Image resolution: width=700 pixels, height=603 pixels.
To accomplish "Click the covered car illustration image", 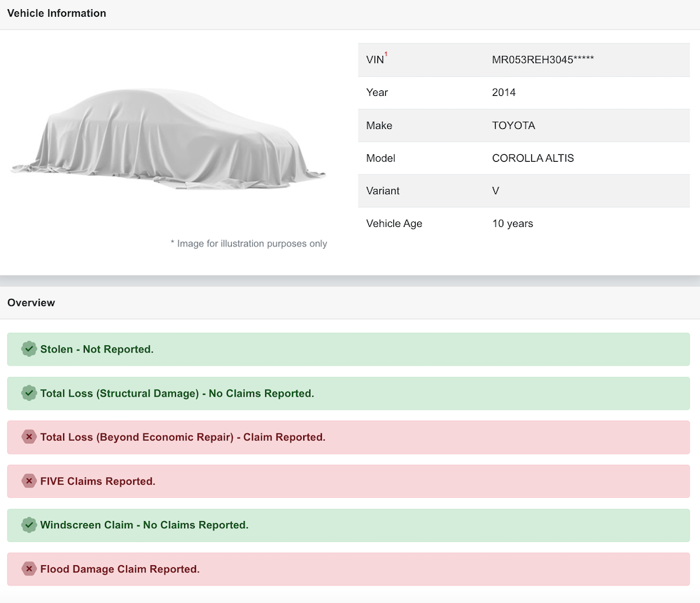I will pos(168,139).
